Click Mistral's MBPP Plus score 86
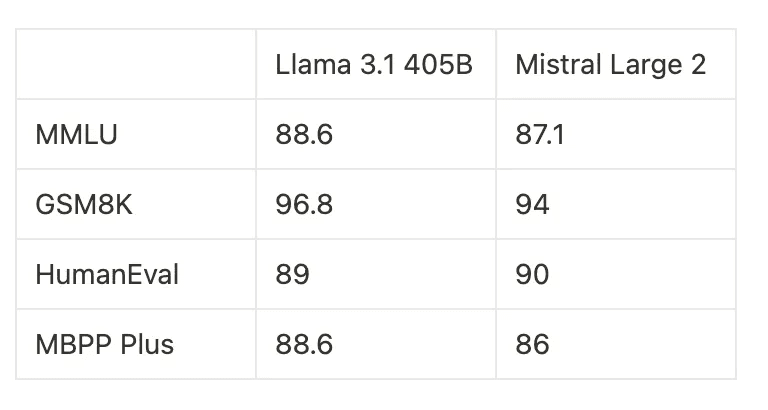The image size is (768, 410). pos(532,344)
